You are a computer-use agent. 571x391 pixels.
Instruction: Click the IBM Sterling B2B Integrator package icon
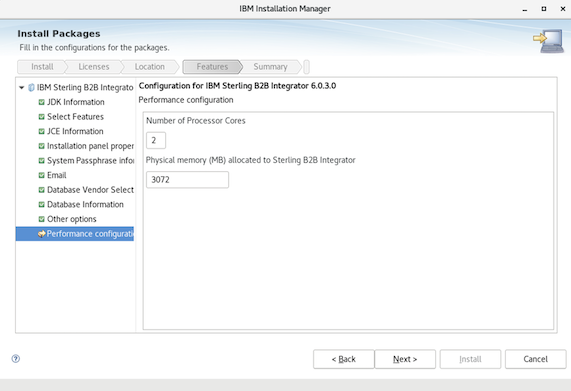click(31, 88)
